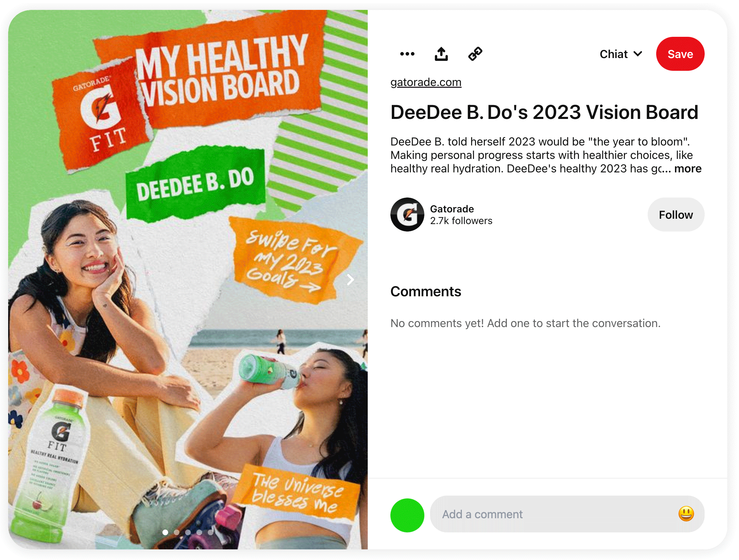Click the Add a comment field
The height and width of the screenshot is (560, 739).
click(567, 514)
